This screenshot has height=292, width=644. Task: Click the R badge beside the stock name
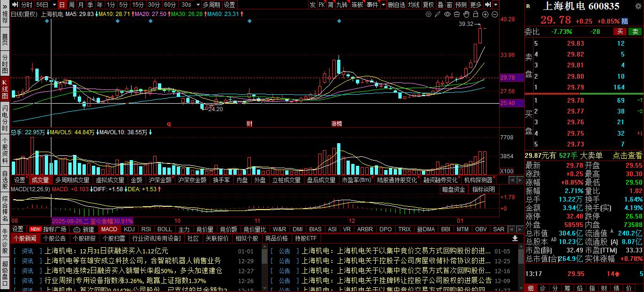tap(528, 6)
